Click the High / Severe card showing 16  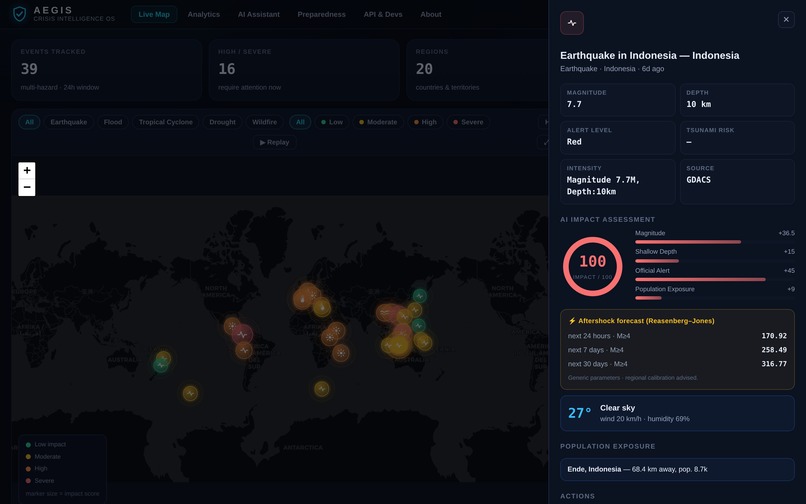tap(304, 69)
